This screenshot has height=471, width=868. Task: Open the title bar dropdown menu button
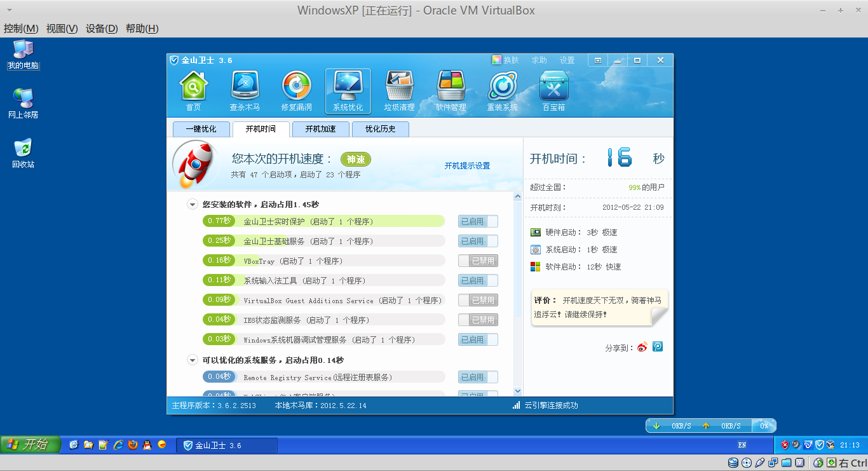pos(598,60)
